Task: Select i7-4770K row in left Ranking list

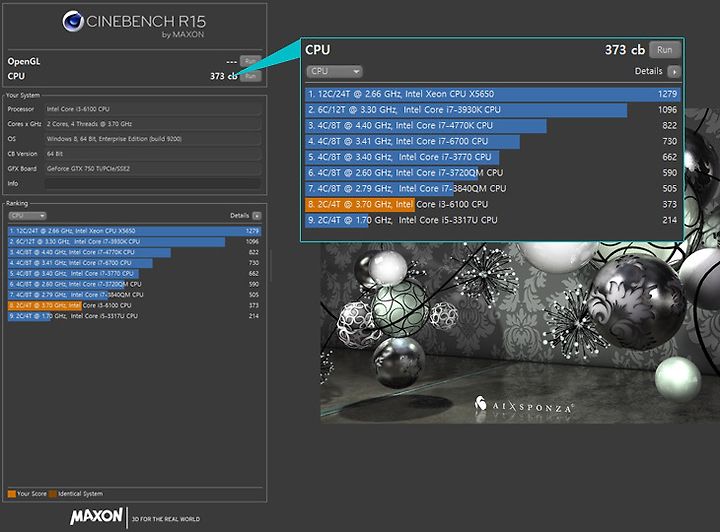Action: coord(135,252)
